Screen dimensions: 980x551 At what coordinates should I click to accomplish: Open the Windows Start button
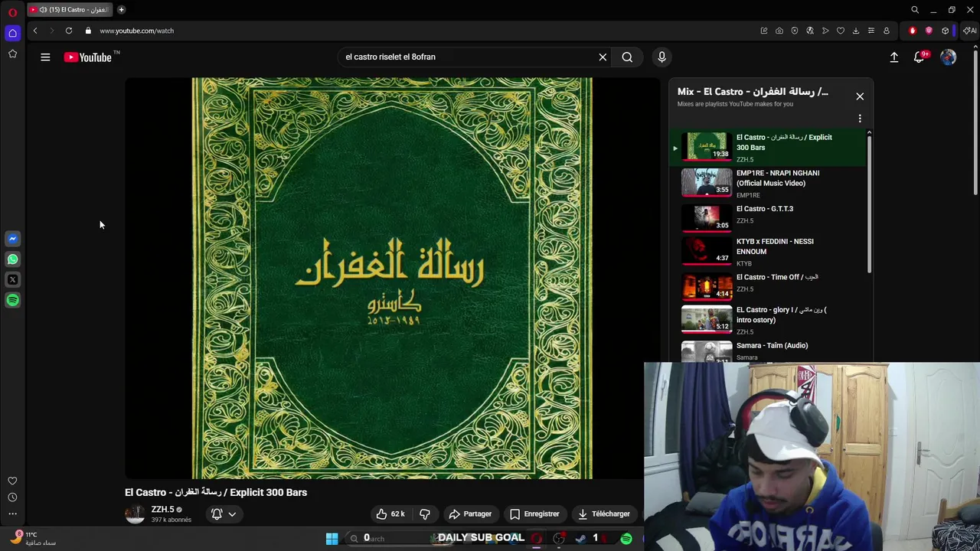tap(332, 539)
